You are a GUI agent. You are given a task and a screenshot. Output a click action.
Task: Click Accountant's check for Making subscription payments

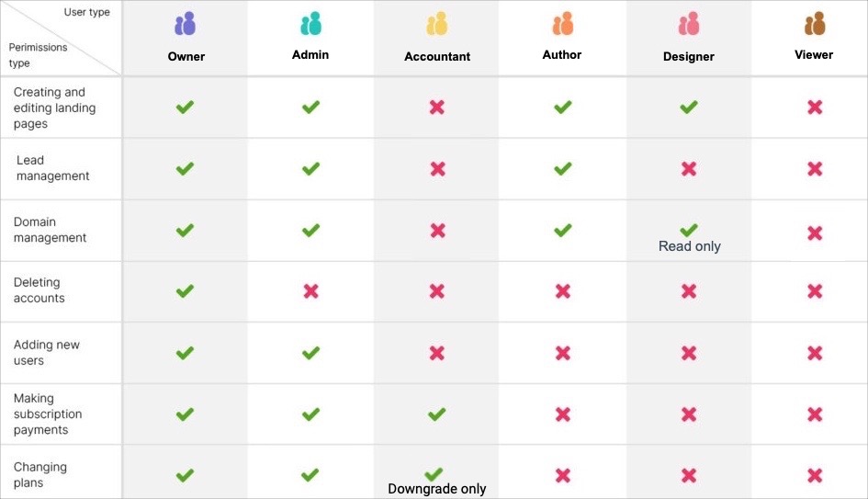(x=436, y=414)
